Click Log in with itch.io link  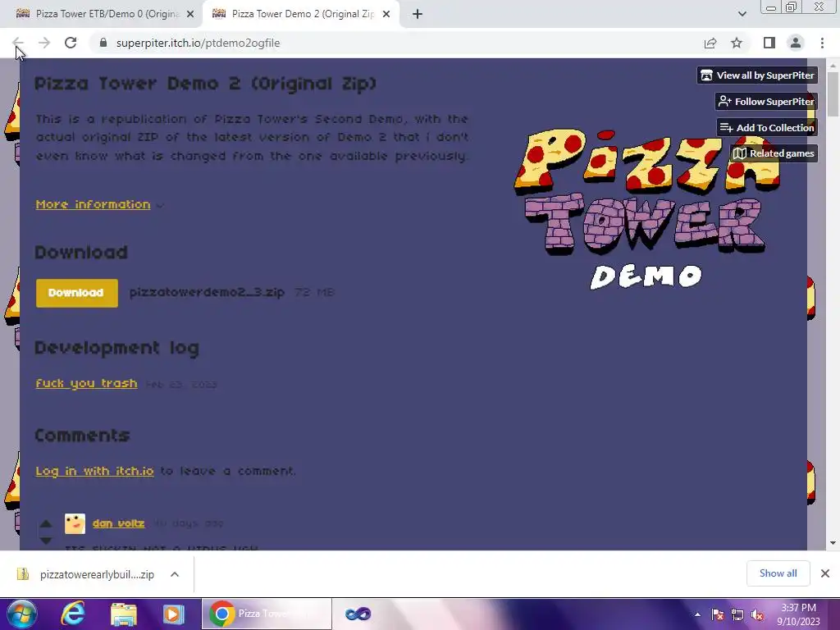click(x=95, y=471)
